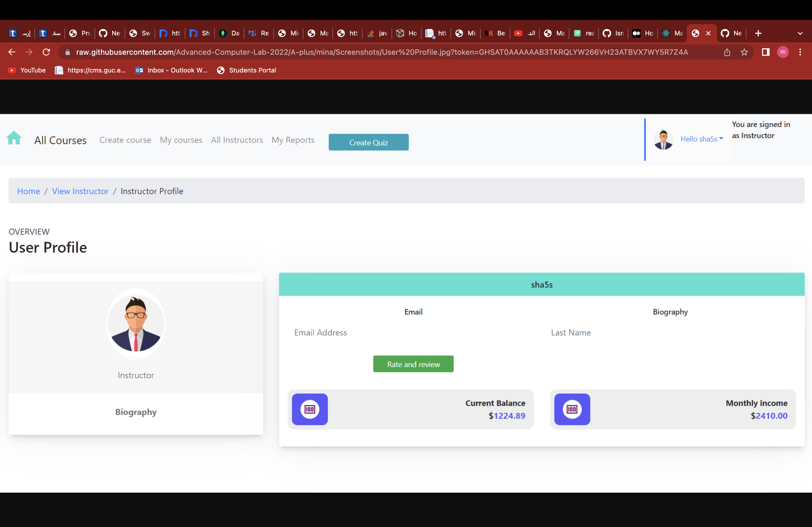This screenshot has height=527, width=812.
Task: Follow the View Instructor breadcrumb link
Action: (x=80, y=191)
